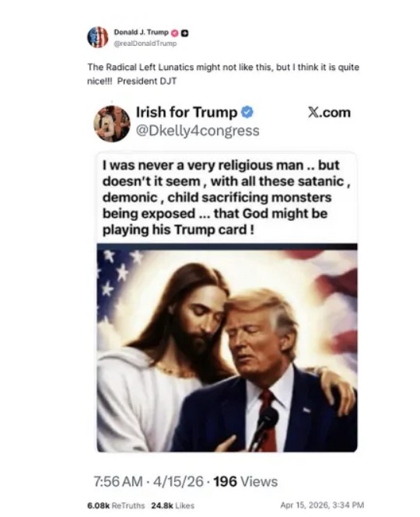Open the Irish for Trump profile picture
The image size is (420, 517).
click(112, 124)
